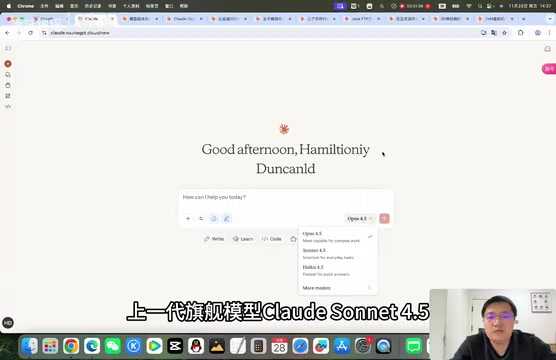Toggle the sidebar panel icon at top left
556x360 pixels.
click(x=8, y=48)
